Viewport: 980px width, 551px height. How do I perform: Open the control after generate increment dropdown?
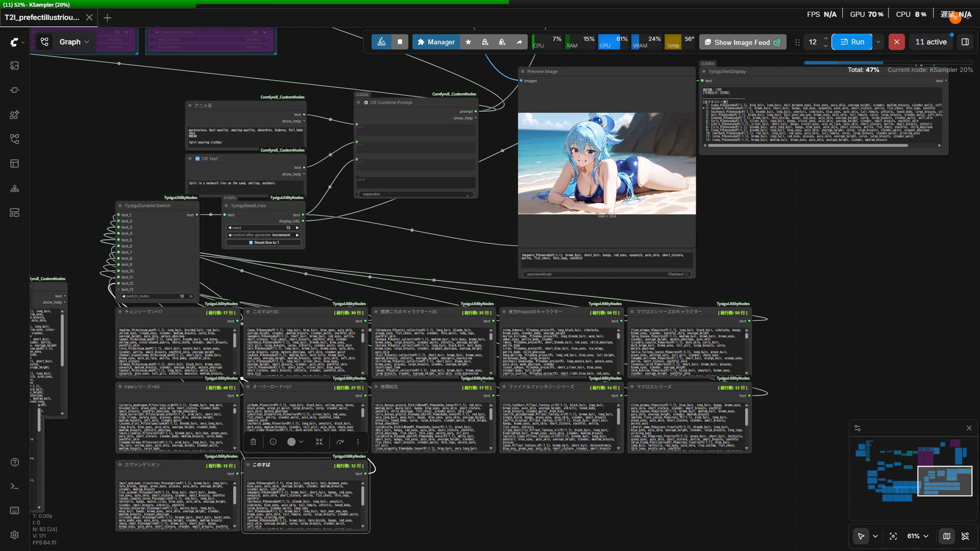click(264, 235)
